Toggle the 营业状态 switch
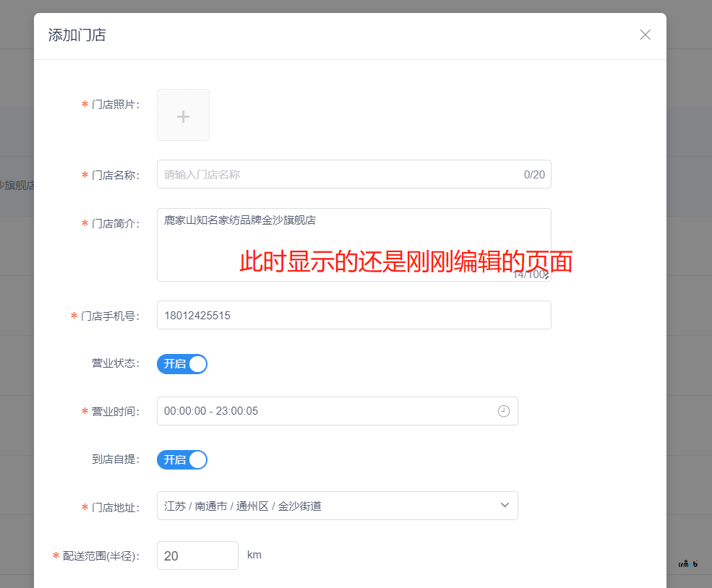The width and height of the screenshot is (712, 588). [x=182, y=364]
